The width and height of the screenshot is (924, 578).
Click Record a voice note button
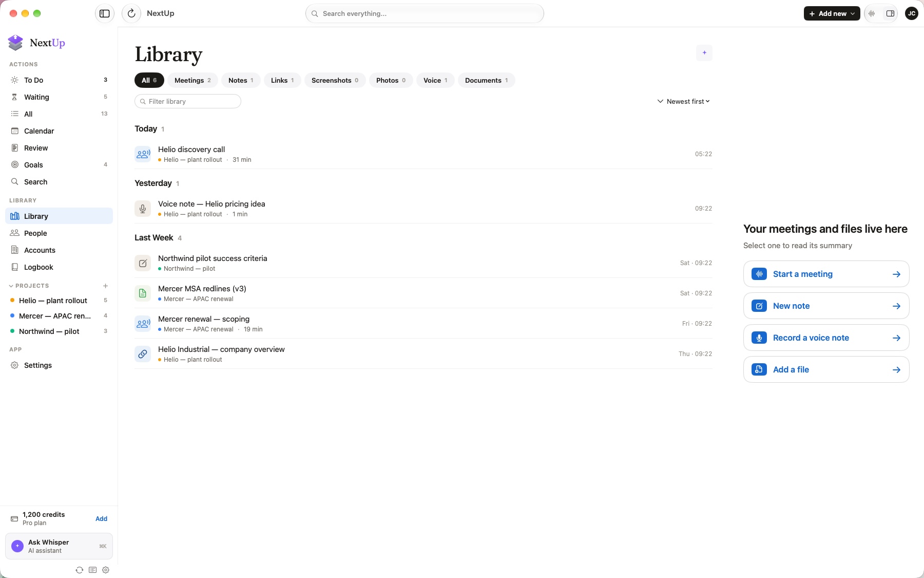(826, 338)
